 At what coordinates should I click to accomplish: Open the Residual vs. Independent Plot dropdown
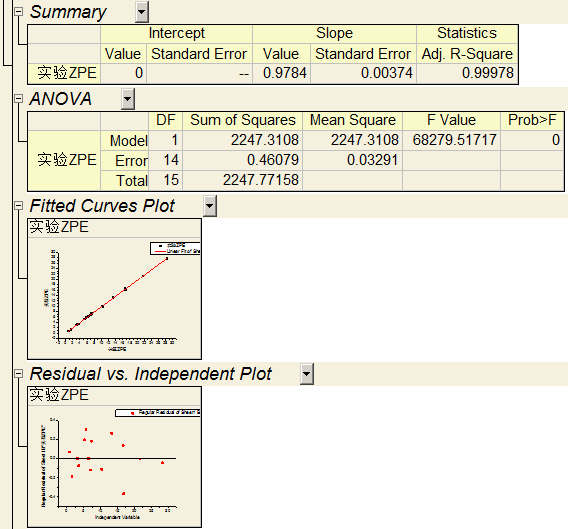[x=306, y=374]
